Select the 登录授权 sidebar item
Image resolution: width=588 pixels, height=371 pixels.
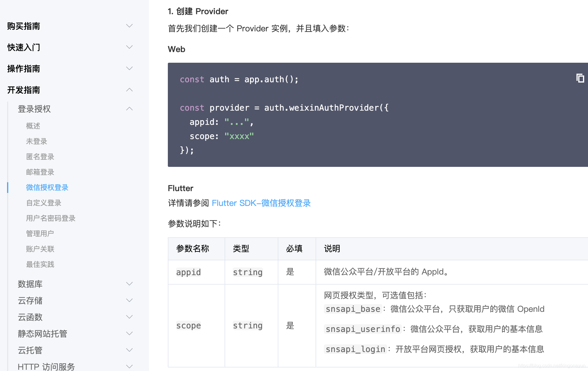tap(34, 109)
